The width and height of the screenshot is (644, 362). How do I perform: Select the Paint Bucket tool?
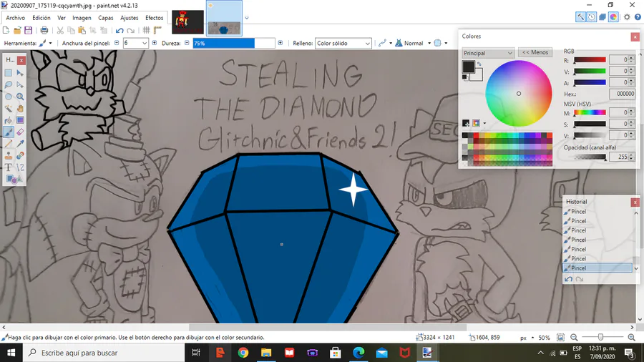(x=8, y=120)
